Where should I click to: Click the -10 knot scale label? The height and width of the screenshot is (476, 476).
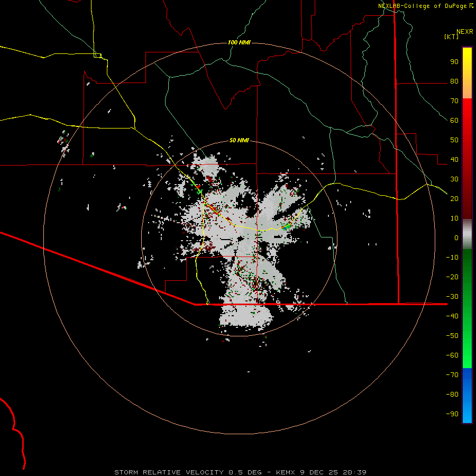[452, 258]
